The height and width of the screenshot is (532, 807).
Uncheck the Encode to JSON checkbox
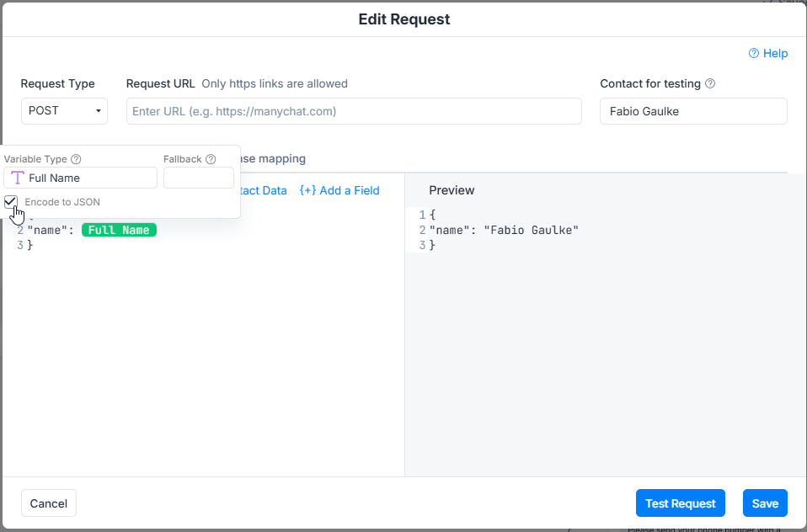[11, 202]
